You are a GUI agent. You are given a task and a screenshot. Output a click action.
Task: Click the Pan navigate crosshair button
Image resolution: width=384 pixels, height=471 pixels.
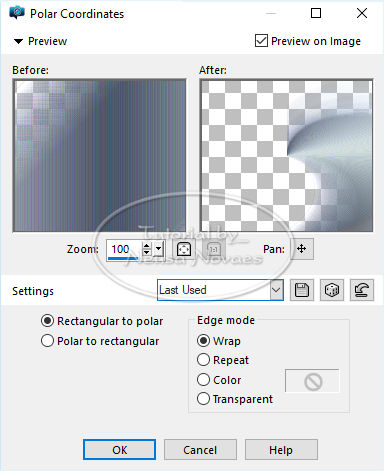(302, 249)
